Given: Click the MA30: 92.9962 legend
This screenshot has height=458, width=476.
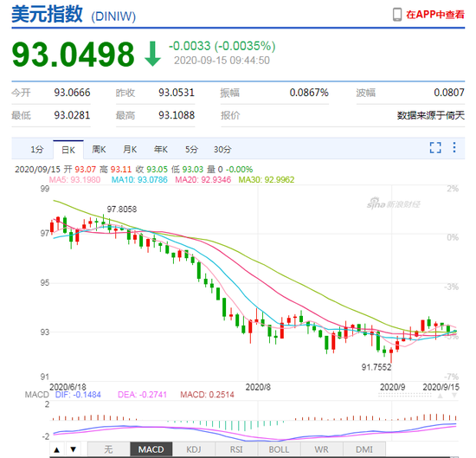Looking at the screenshot, I should [x=267, y=179].
